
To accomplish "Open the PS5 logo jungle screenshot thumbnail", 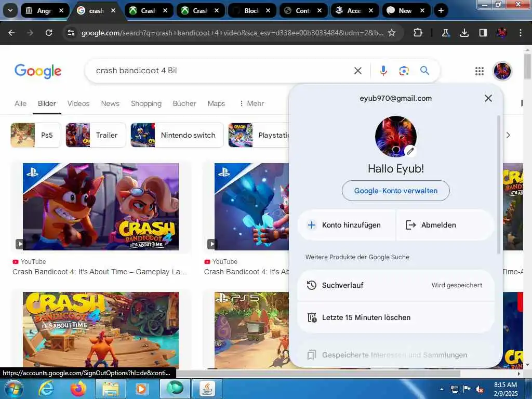I will [x=252, y=330].
